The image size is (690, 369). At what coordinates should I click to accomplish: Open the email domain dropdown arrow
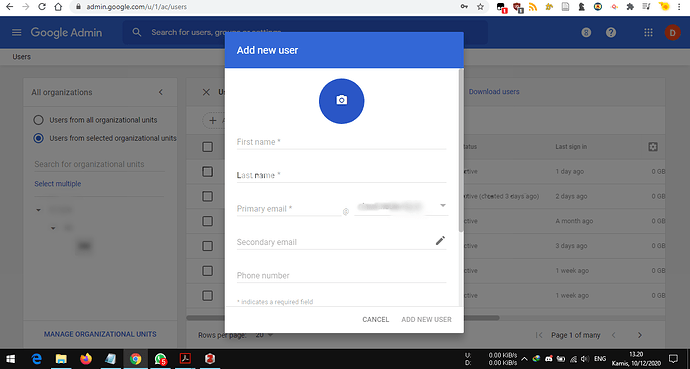coord(443,205)
